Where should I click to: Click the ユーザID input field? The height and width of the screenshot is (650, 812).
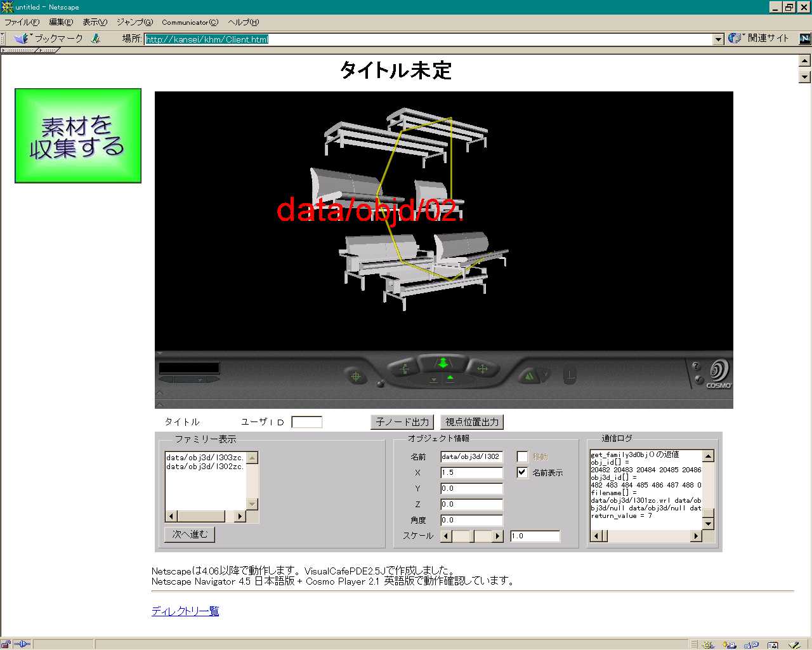[306, 422]
